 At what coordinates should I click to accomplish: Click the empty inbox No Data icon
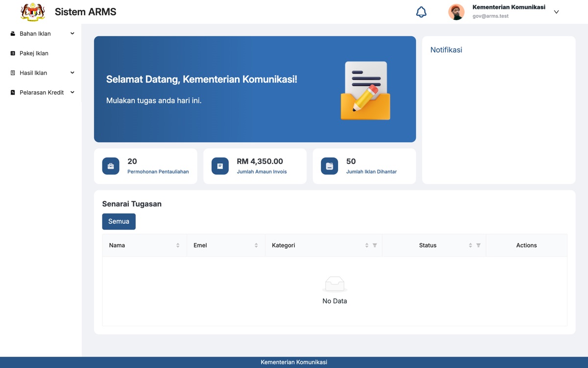[x=335, y=284]
